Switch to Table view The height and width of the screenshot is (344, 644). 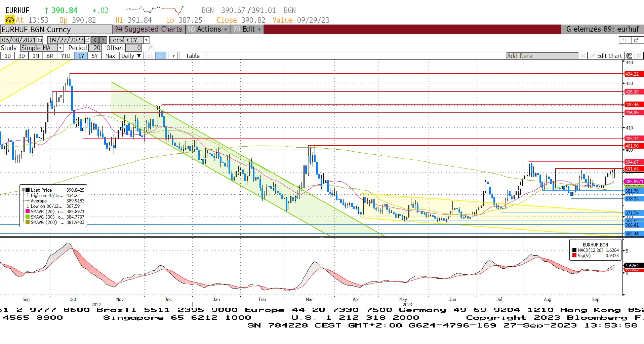193,56
